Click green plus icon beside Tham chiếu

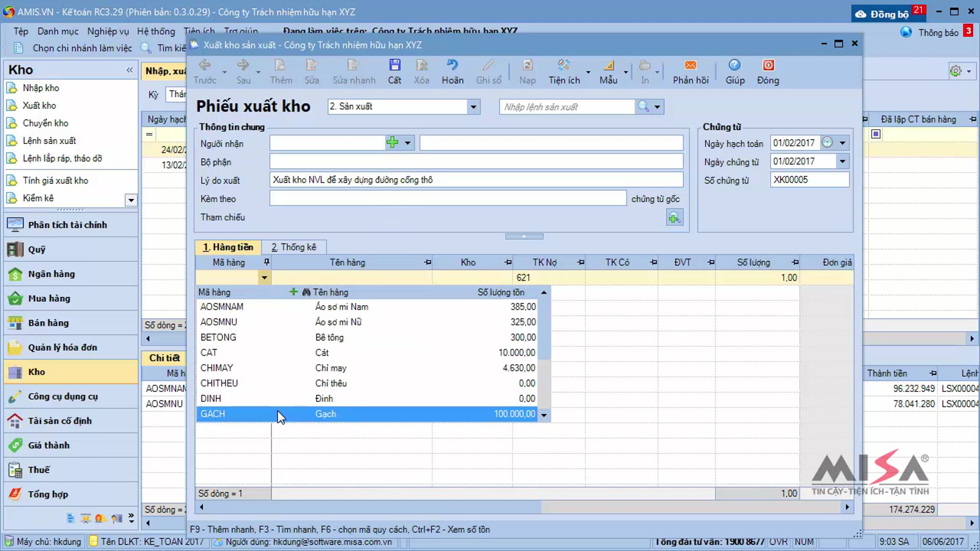(674, 218)
